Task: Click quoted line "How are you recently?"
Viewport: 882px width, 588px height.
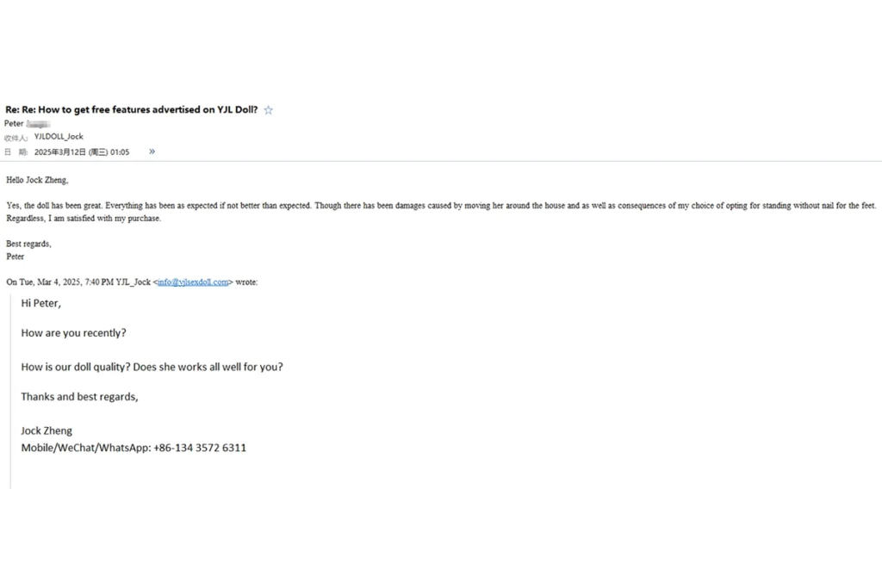Action: coord(74,333)
